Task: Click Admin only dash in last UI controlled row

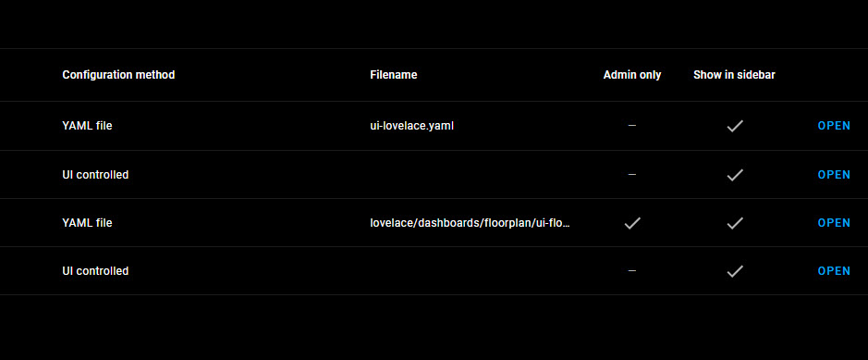Action: [x=632, y=271]
